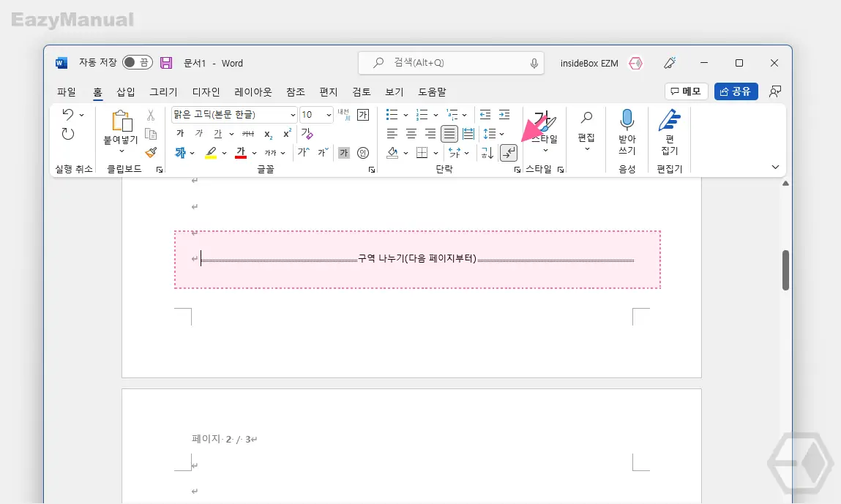
Task: Click the Increase Indent icon
Action: coord(504,115)
